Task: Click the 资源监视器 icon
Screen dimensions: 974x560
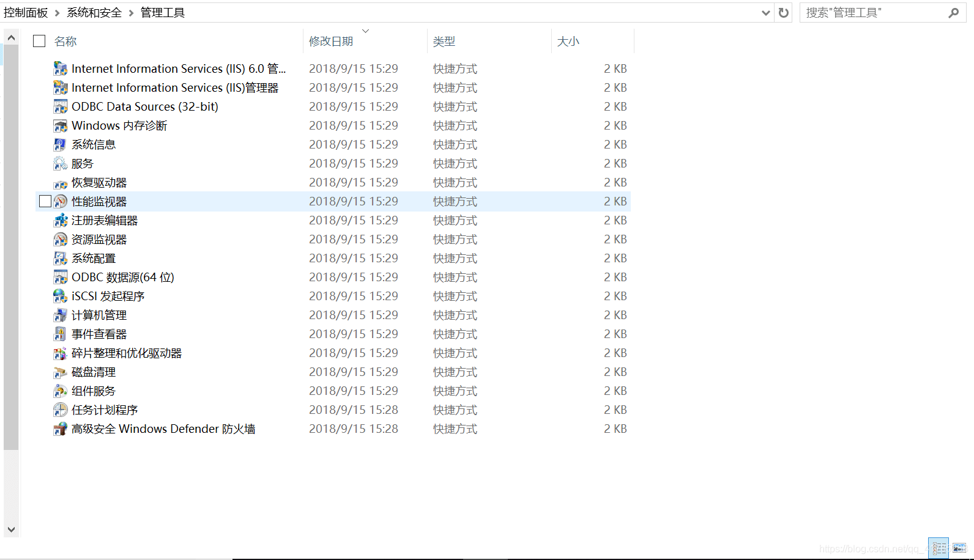Action: (60, 239)
